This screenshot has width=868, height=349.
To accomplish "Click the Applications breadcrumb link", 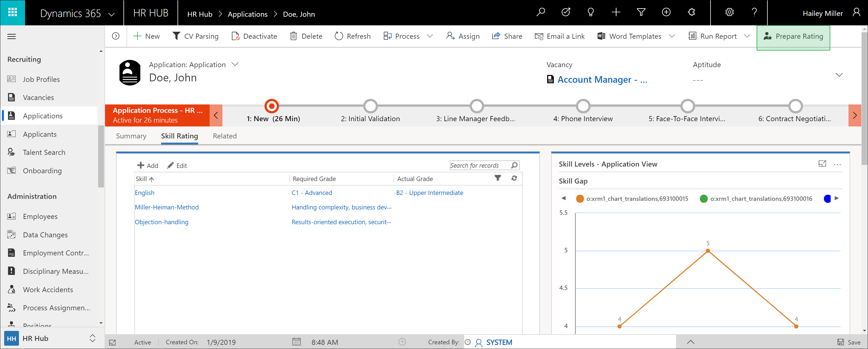I will pyautogui.click(x=248, y=14).
